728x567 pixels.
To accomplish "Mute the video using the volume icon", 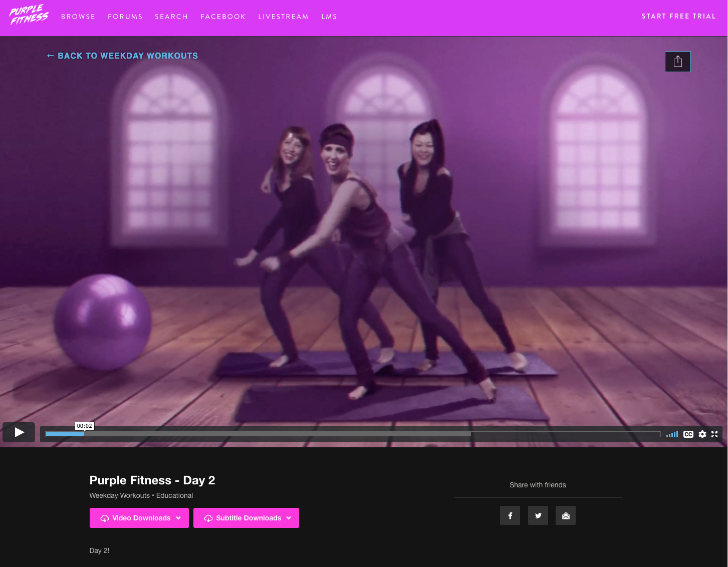I will click(672, 434).
